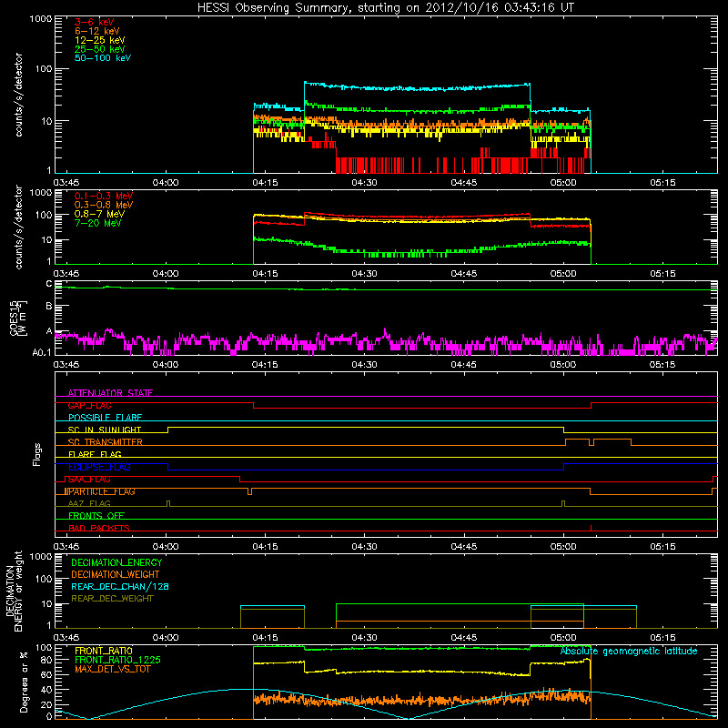The image size is (728, 728).
Task: Select the 25-50 keV legend label
Action: pyautogui.click(x=100, y=49)
